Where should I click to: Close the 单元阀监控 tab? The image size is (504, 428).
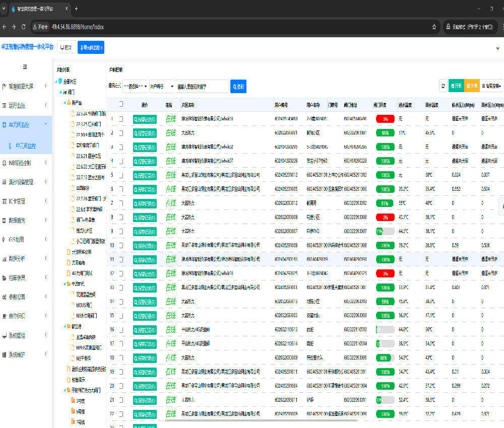tap(102, 47)
